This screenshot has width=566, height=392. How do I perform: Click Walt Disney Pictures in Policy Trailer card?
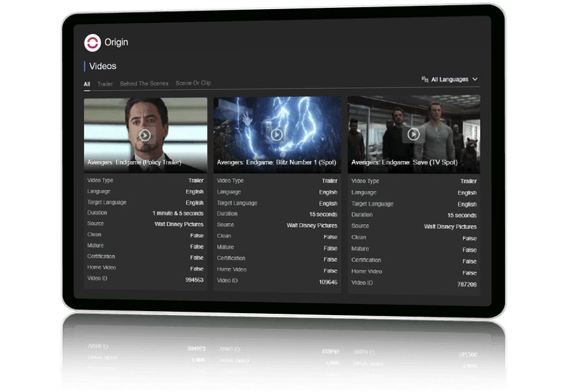pyautogui.click(x=179, y=224)
